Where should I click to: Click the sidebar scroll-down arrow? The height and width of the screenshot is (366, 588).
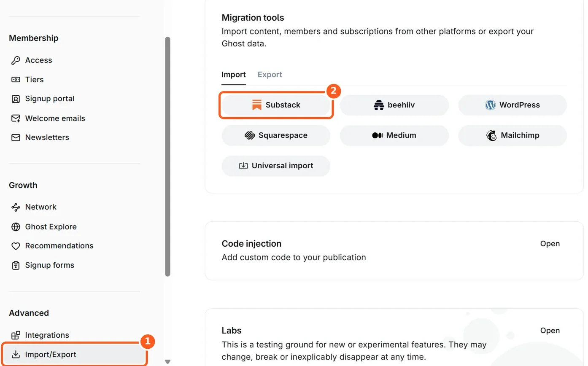click(167, 362)
